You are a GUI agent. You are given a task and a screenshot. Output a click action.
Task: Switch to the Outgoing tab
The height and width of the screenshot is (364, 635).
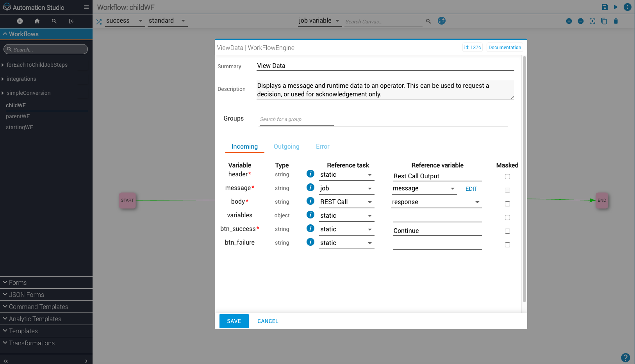click(286, 147)
